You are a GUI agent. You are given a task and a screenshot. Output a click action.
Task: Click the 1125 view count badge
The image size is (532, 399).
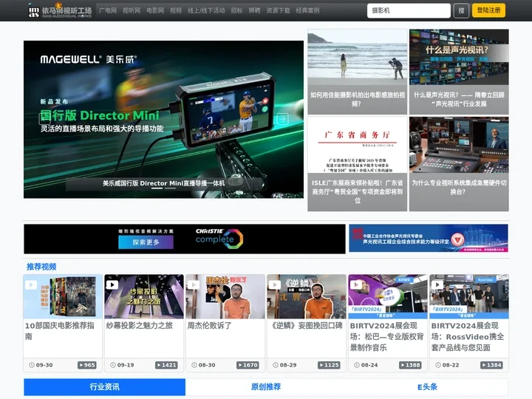(x=329, y=365)
